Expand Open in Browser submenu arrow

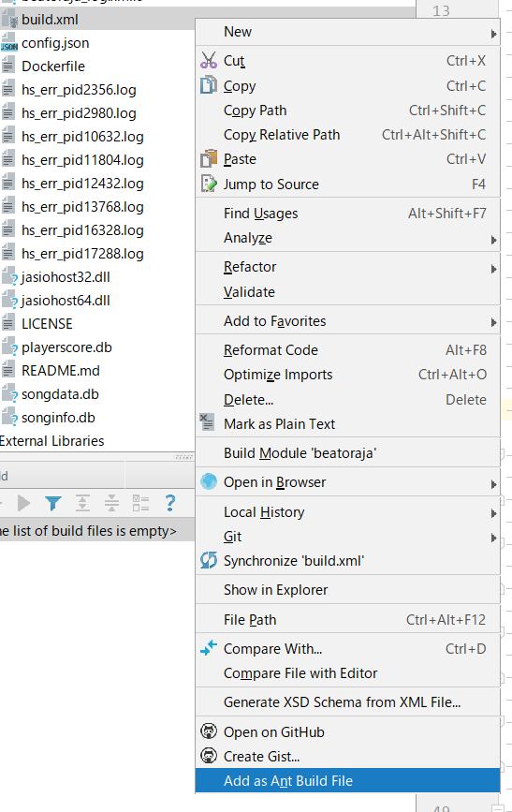pyautogui.click(x=493, y=484)
